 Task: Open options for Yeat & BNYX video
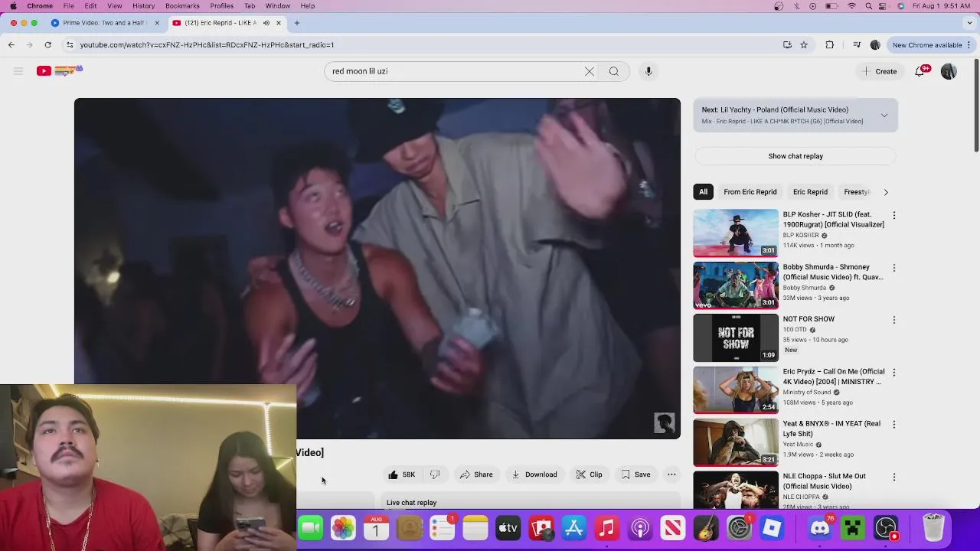(893, 424)
